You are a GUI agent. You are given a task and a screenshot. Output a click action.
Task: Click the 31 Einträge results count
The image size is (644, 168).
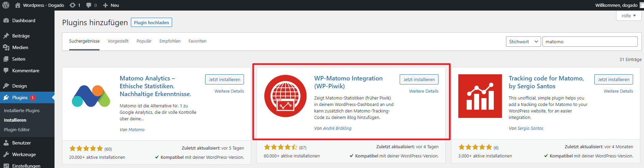630,60
